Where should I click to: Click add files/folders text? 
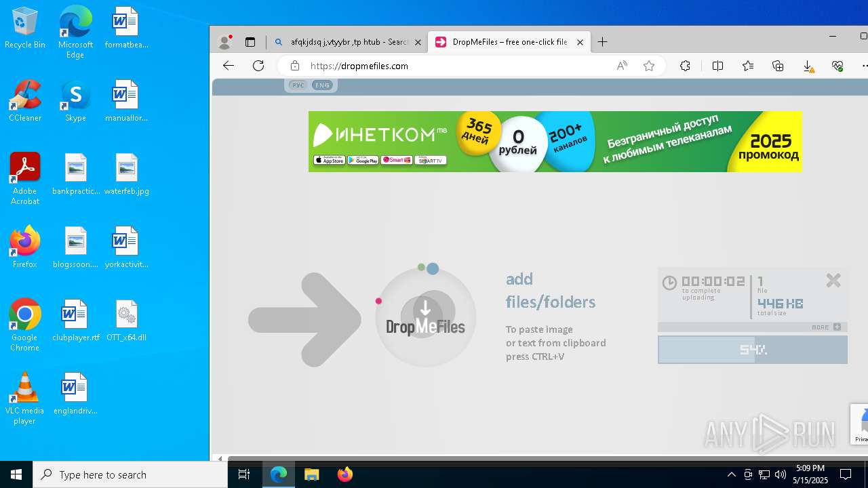(551, 290)
